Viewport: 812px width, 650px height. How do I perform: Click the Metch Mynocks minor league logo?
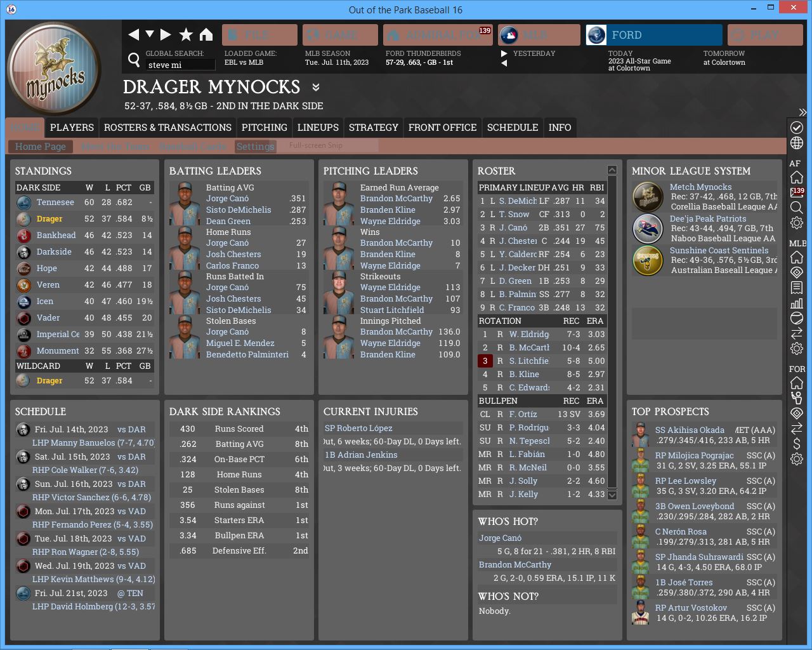[x=648, y=197]
